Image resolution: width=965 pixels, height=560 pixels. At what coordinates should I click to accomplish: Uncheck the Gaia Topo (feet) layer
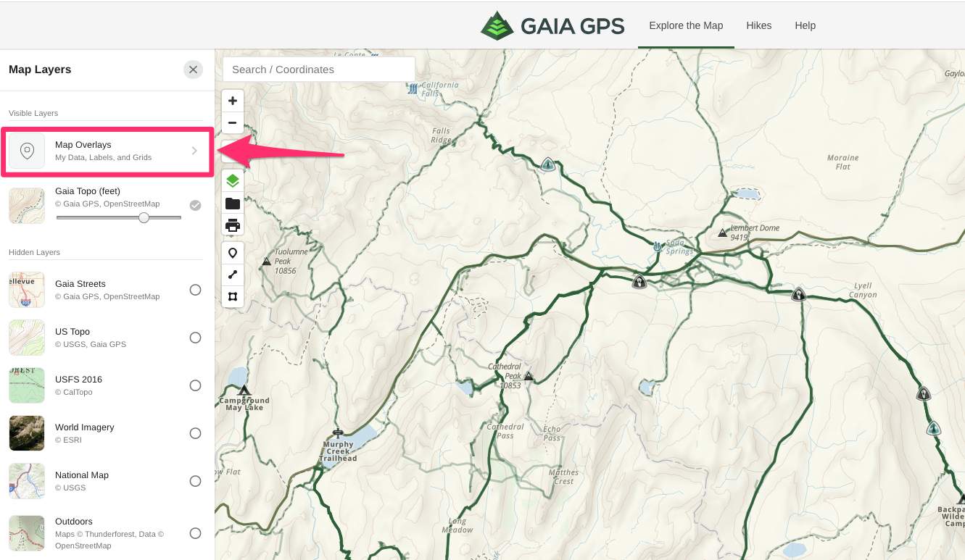(195, 205)
